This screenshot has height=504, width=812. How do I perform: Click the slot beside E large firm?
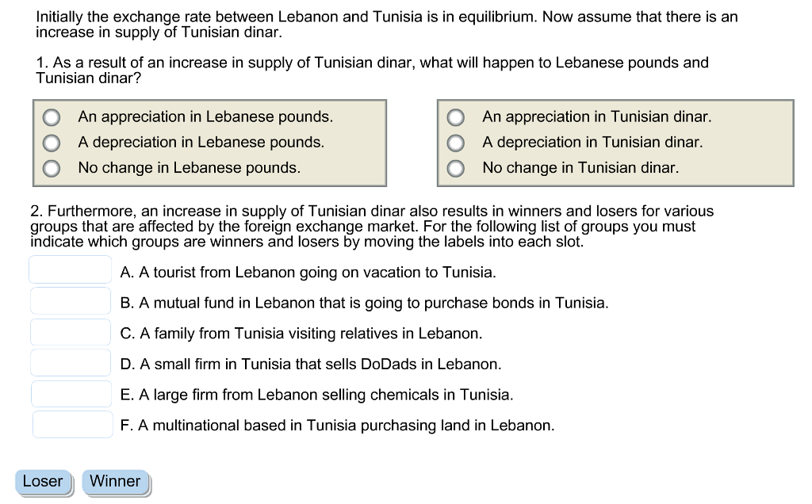click(71, 394)
